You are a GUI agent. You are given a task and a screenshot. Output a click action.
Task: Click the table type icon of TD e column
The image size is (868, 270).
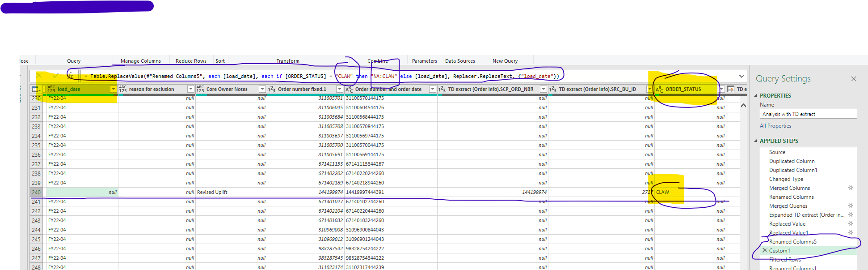click(731, 89)
